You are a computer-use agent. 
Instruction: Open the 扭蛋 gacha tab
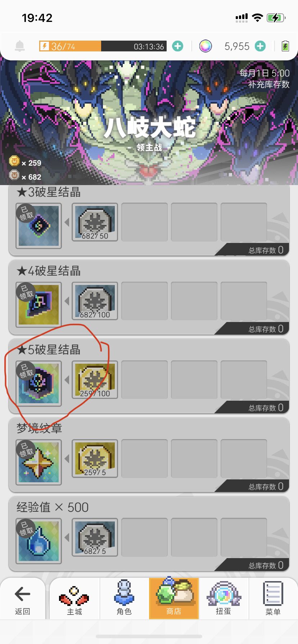[x=223, y=598]
